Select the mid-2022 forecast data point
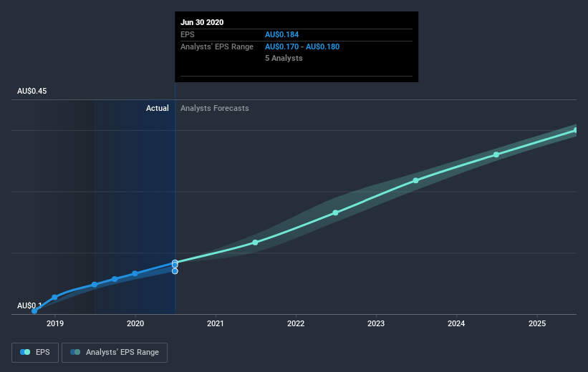This screenshot has width=588, height=372. coord(336,212)
